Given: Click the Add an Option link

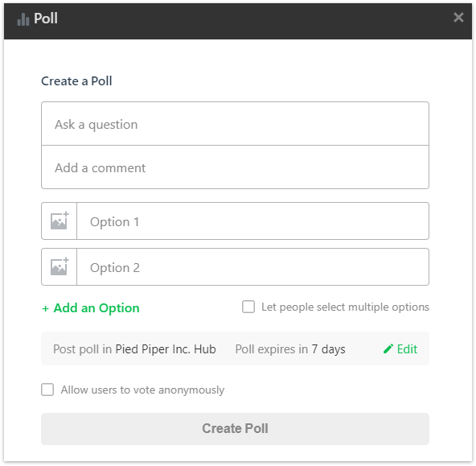Looking at the screenshot, I should click(x=91, y=308).
